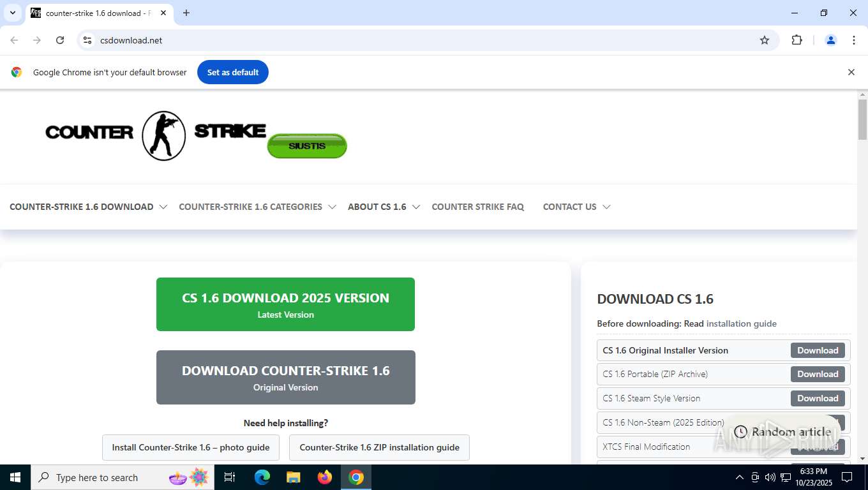Download CS 1.6 Original Installer Version

818,350
